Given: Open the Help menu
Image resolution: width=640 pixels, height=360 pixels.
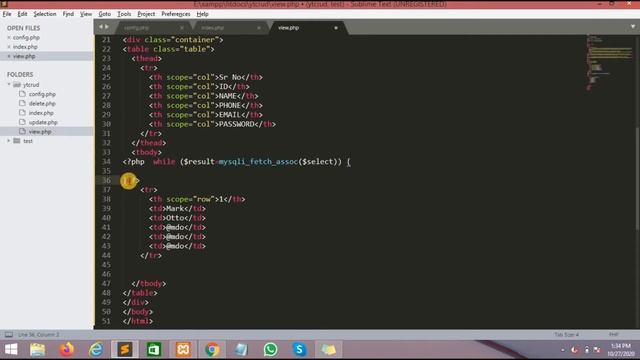Looking at the screenshot, I should 202,14.
